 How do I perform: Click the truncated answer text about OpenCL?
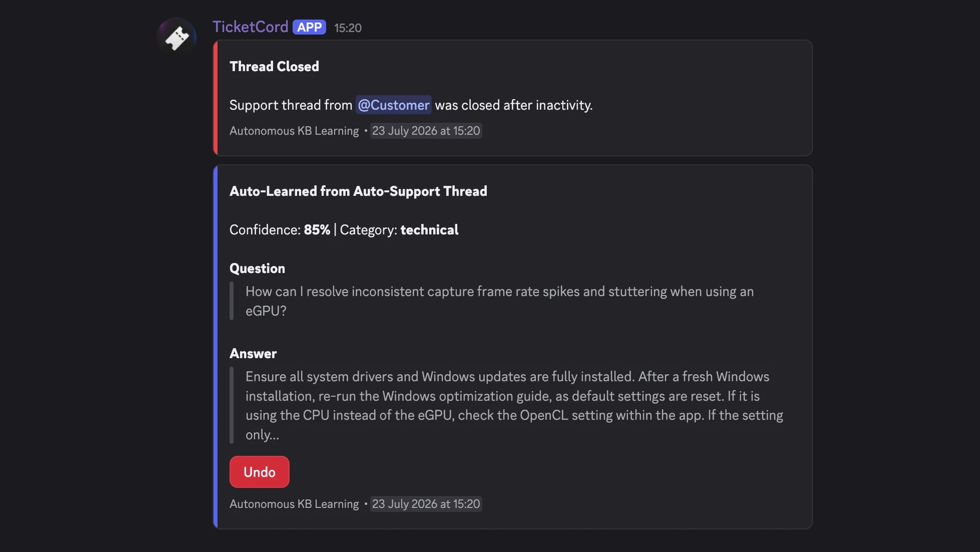click(x=514, y=405)
